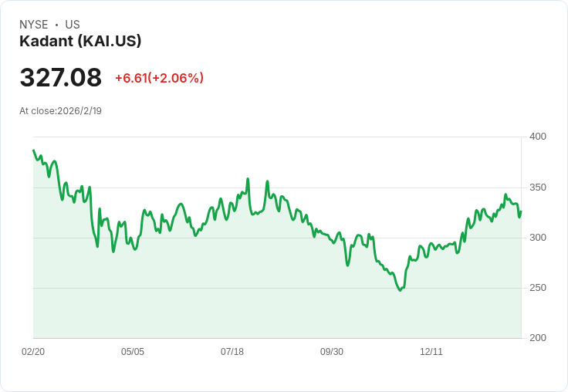Select the 02/20 x-axis date label
The width and height of the screenshot is (568, 392).
pos(33,352)
